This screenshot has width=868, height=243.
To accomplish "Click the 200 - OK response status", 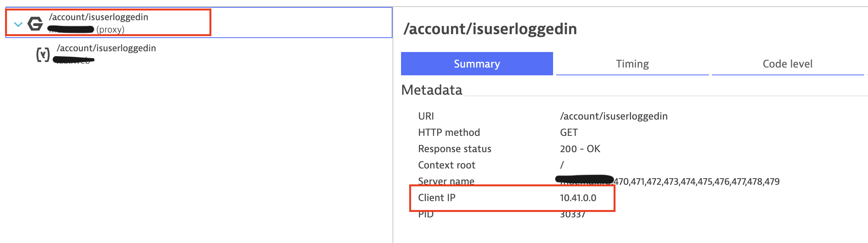I will (x=580, y=149).
